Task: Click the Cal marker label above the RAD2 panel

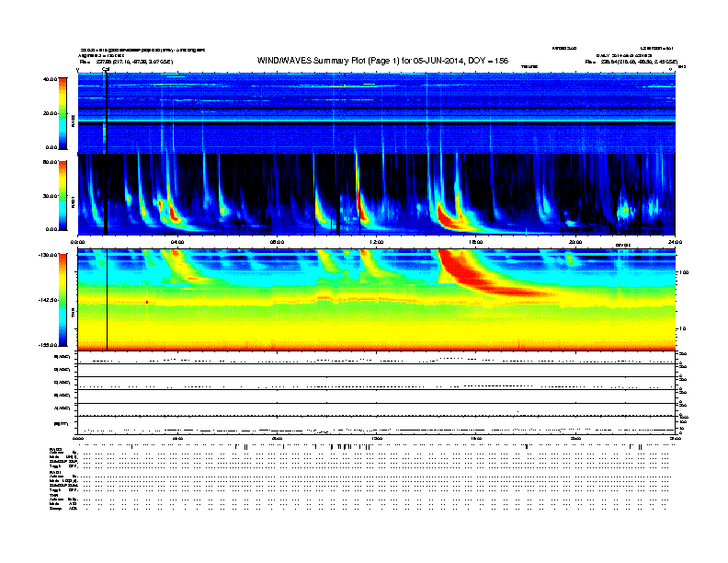Action: pos(106,69)
